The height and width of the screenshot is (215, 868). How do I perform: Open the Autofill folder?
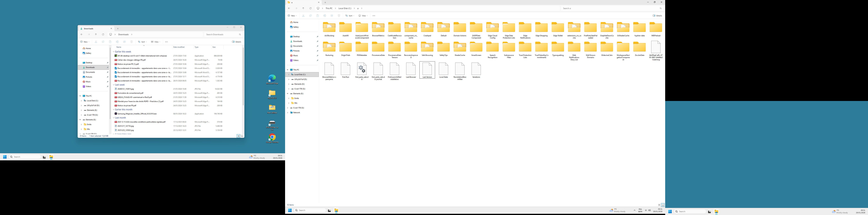345,29
